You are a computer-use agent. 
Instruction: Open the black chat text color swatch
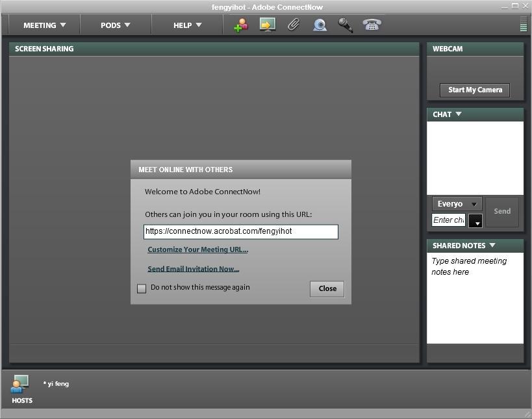[475, 221]
